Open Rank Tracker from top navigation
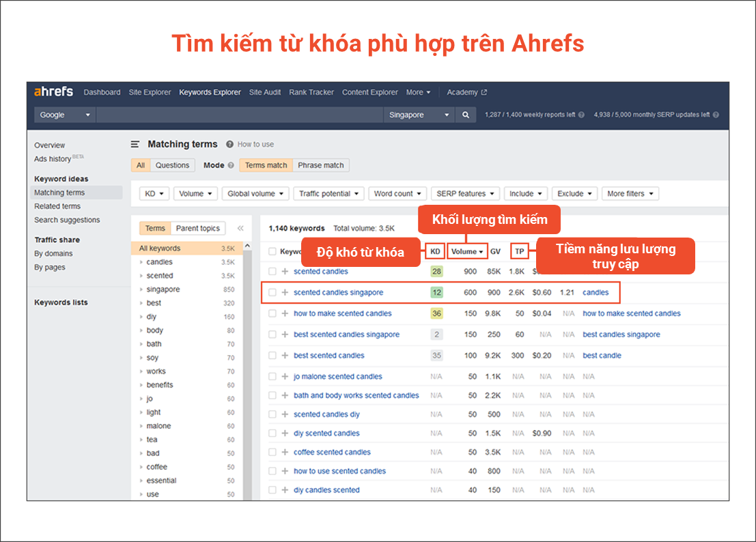The image size is (756, 542). [311, 92]
